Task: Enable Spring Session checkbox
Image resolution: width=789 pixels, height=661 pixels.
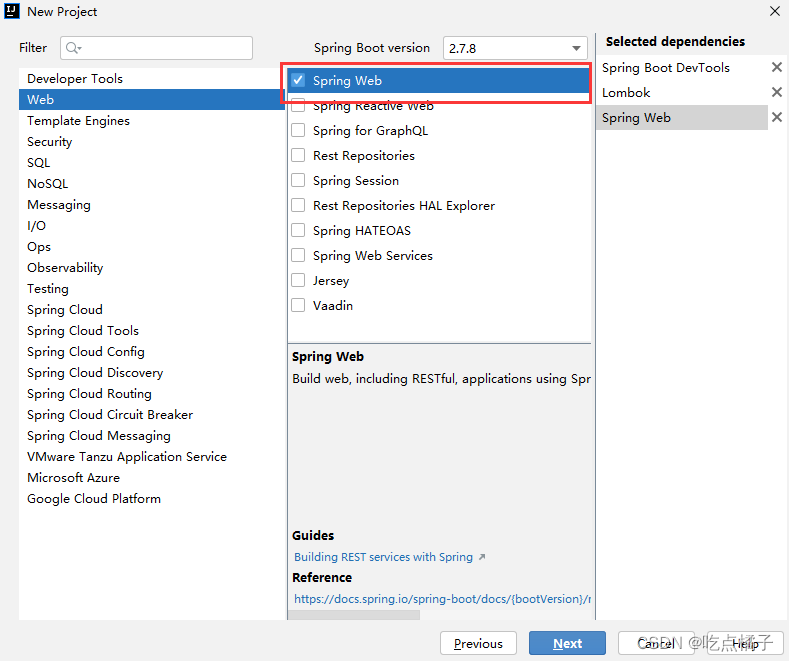Action: (x=298, y=180)
